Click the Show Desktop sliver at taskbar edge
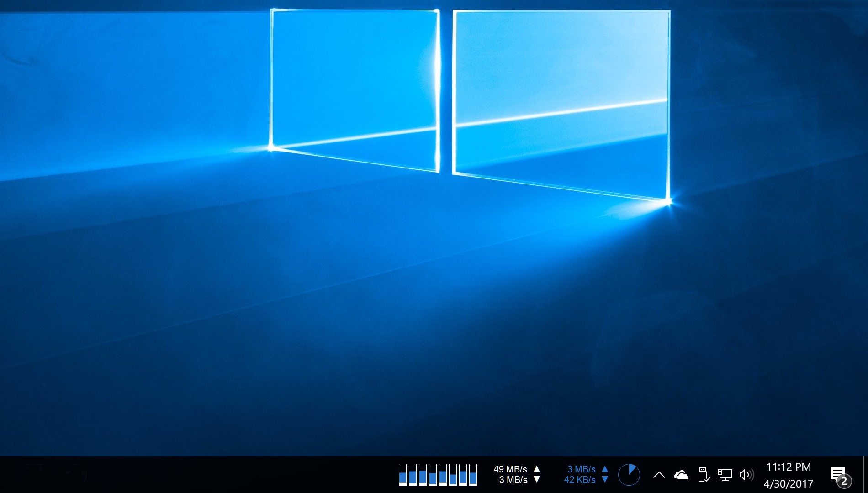This screenshot has height=493, width=868. (x=865, y=475)
